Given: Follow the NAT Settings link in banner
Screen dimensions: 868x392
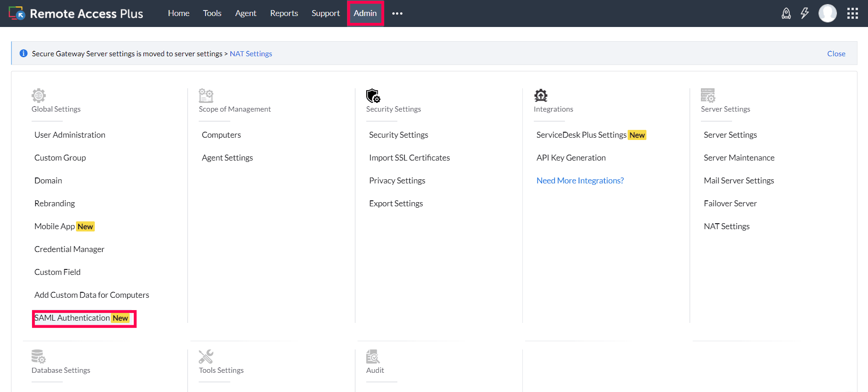Looking at the screenshot, I should coord(251,54).
